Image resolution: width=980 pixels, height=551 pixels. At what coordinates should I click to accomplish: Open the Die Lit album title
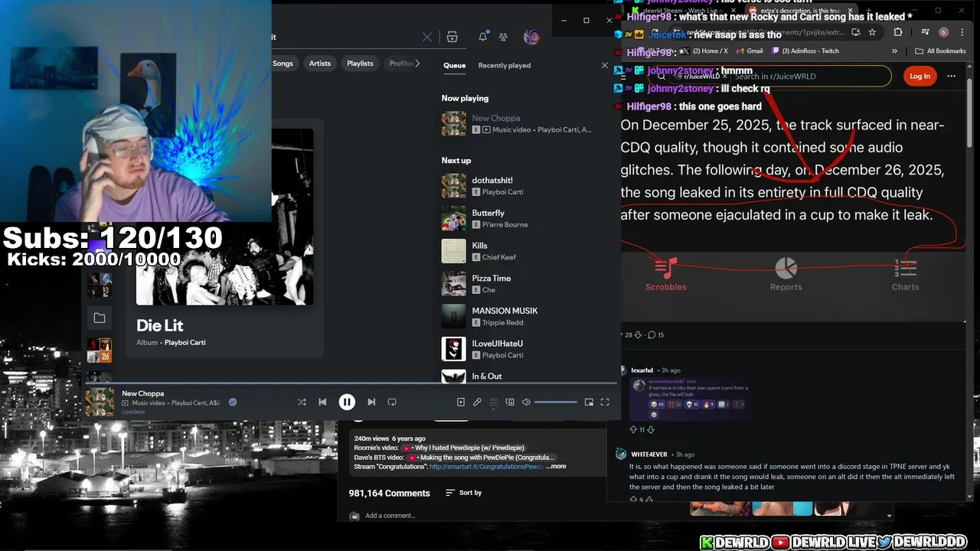tap(159, 325)
